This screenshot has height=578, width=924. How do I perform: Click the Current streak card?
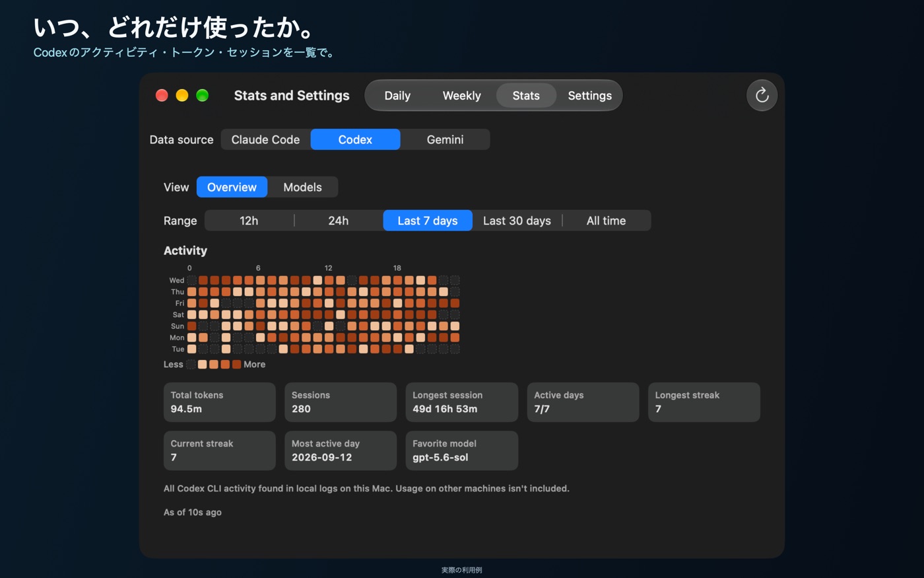point(220,451)
